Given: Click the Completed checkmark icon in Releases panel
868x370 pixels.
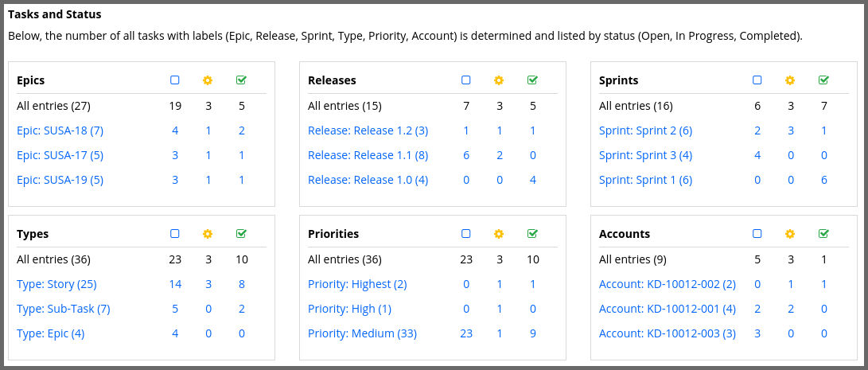Looking at the screenshot, I should coord(532,80).
